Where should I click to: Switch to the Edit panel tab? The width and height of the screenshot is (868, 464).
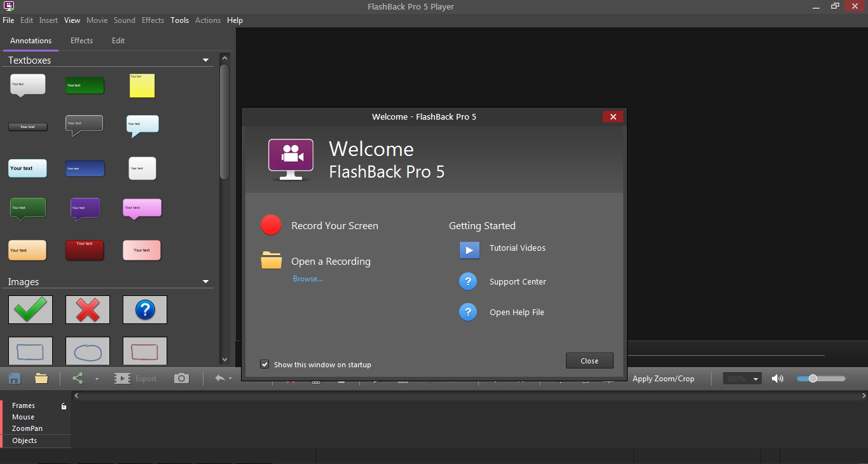(118, 41)
